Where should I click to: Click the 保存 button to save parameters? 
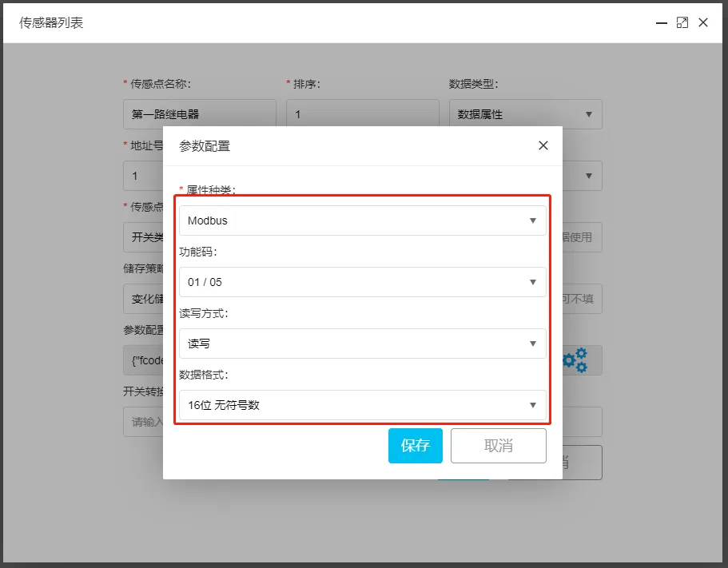click(415, 446)
